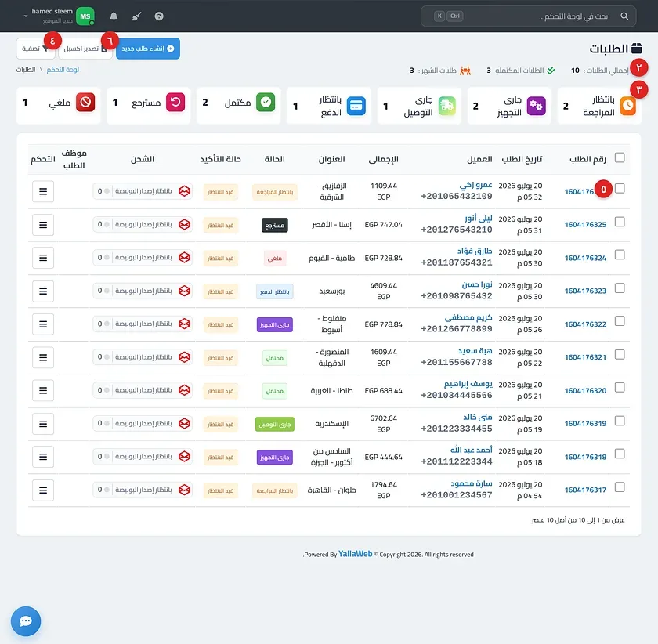
Task: Open customer سارة محمود profile link
Action: point(472,483)
